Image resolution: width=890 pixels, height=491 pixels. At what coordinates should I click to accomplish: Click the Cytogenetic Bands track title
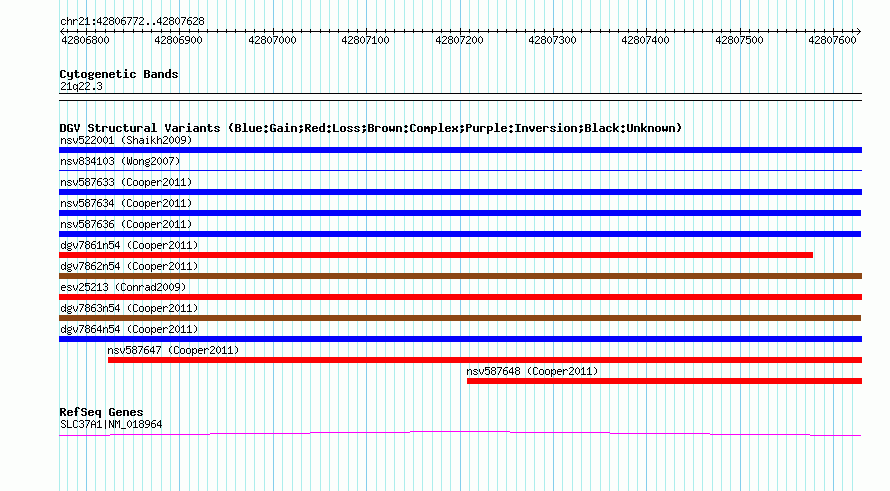119,74
